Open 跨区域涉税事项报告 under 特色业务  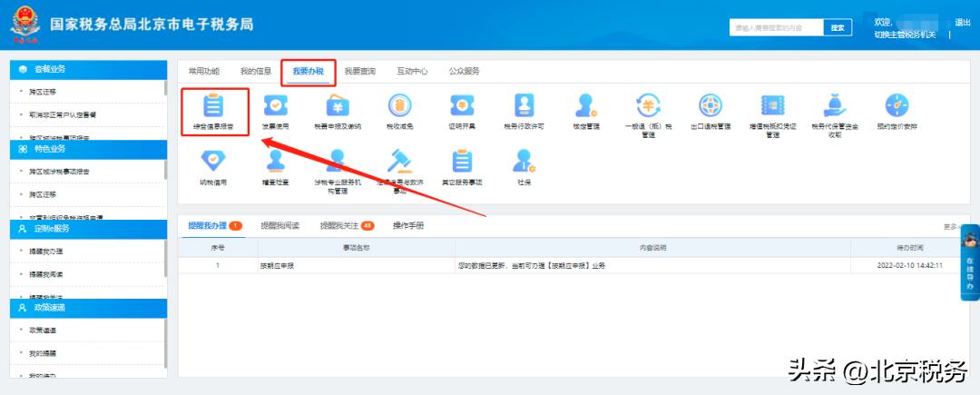(59, 172)
